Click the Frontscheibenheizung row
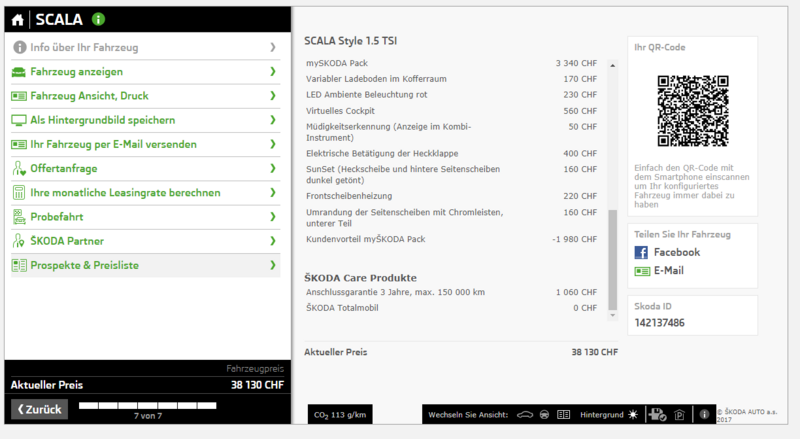Viewport: 800px width, 439px height. (x=452, y=196)
